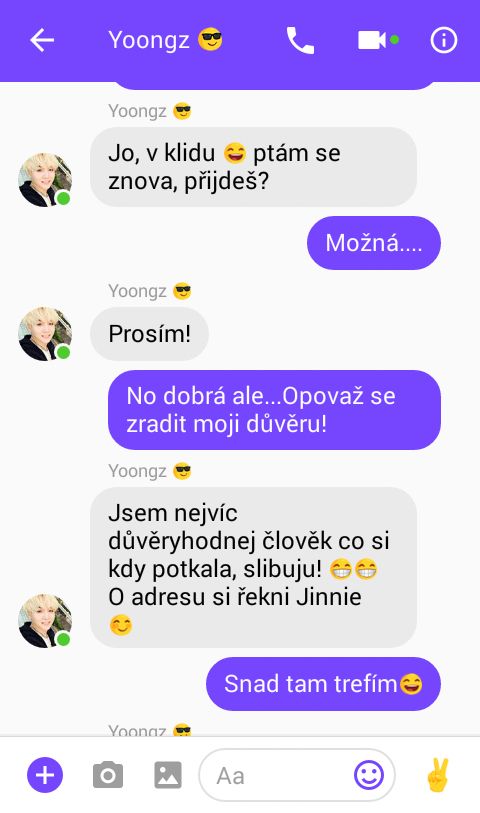This screenshot has width=480, height=813.
Task: Open the plus attachments menu
Action: [x=45, y=775]
